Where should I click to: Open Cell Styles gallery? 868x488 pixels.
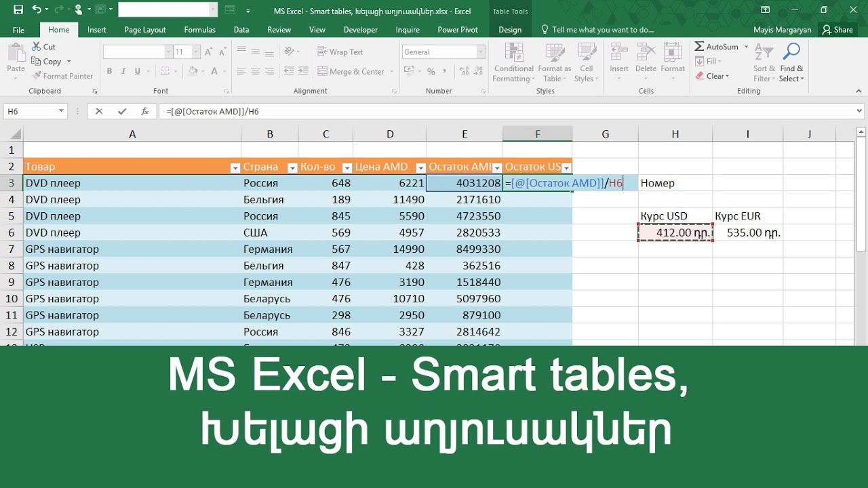tap(586, 62)
